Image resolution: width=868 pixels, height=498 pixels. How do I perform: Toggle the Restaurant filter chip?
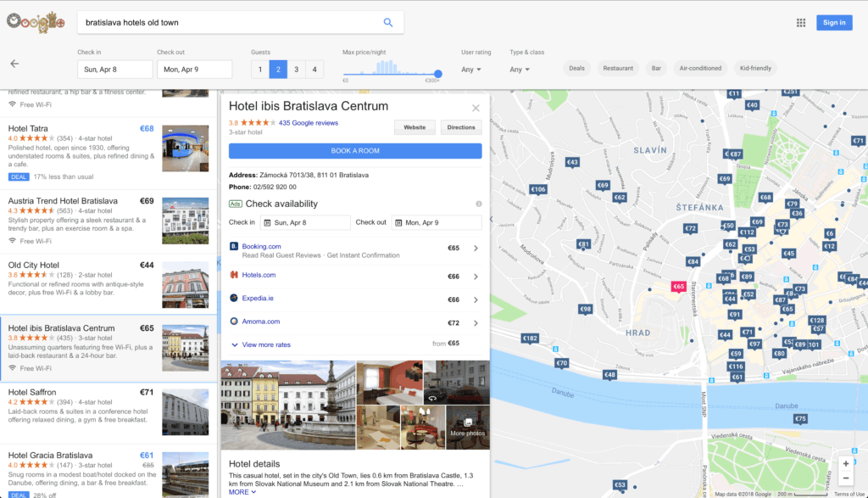[618, 68]
